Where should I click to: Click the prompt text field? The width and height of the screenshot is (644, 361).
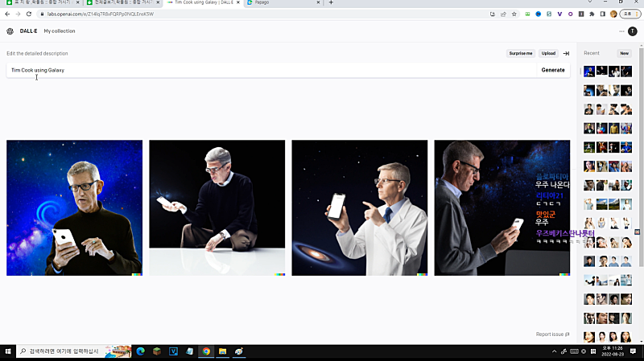(270, 70)
